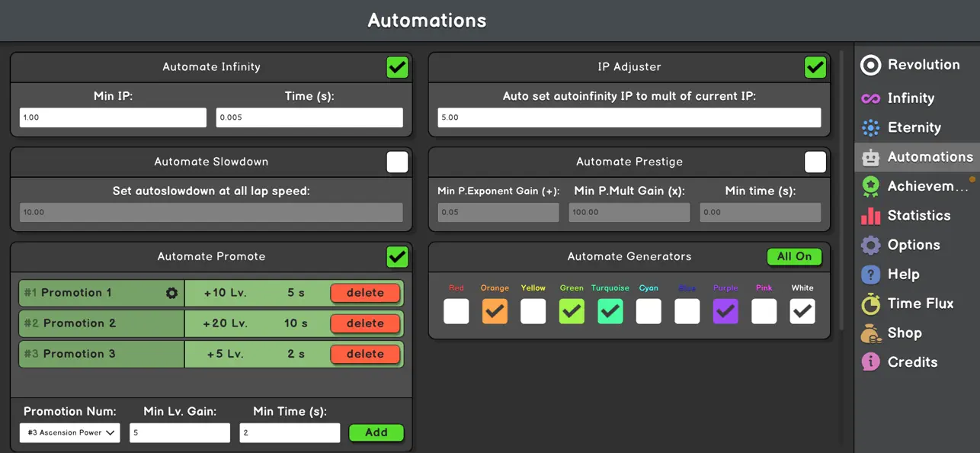
Task: Click the settings gear on Promotion 1
Action: click(173, 293)
